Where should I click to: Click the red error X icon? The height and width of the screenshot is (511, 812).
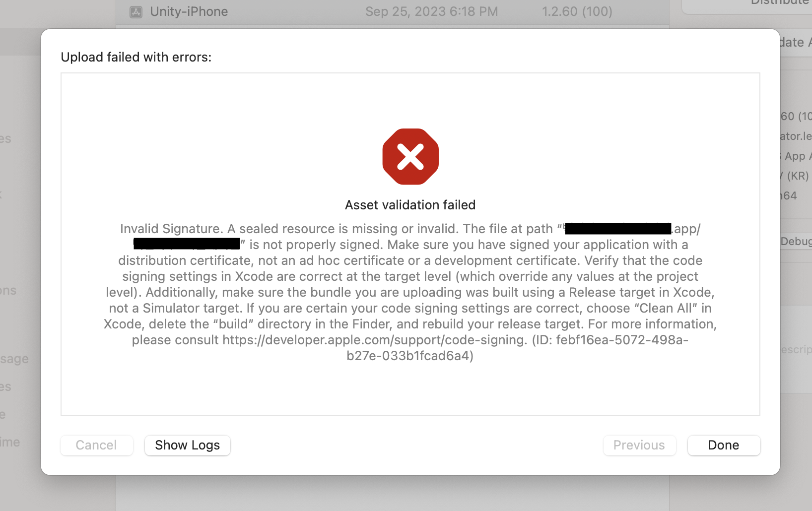click(x=410, y=157)
